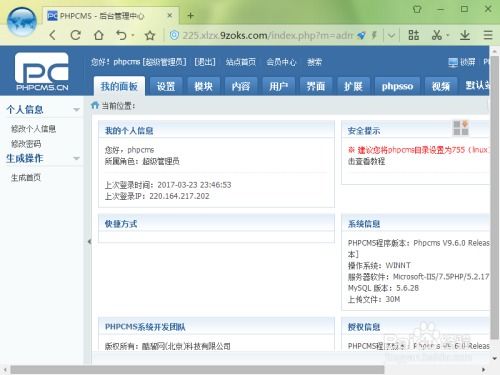Close the PHPCMS tab
500x375 pixels.
170,15
